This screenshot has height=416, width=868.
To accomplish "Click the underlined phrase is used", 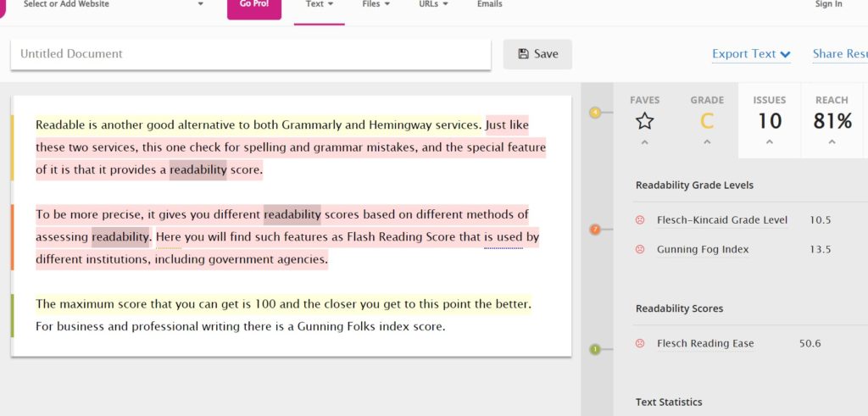I will [504, 238].
